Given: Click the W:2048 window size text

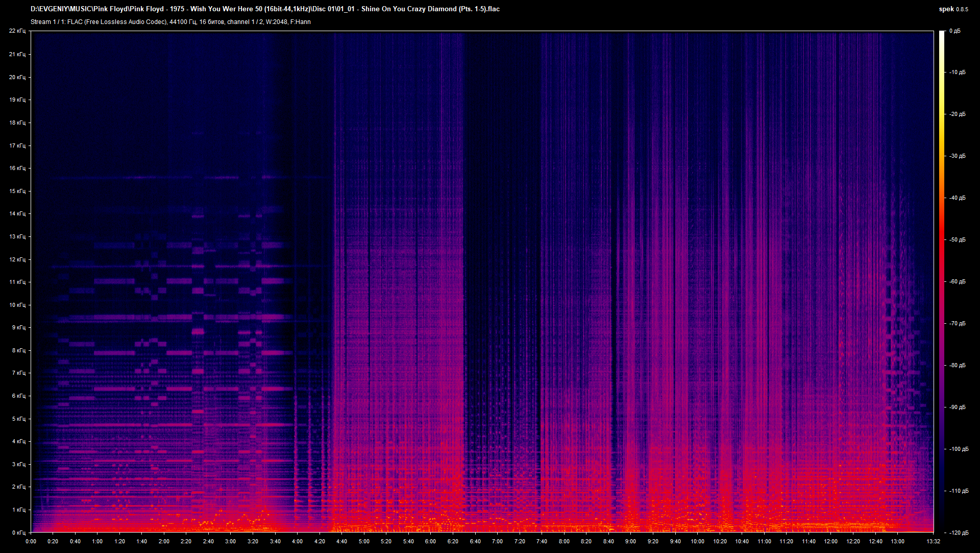Looking at the screenshot, I should tap(276, 22).
